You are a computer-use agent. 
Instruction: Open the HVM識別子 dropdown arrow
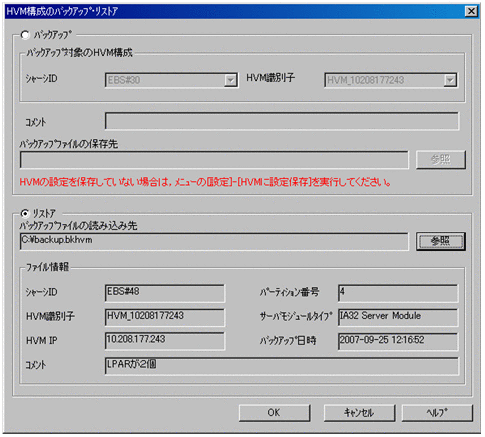pos(450,80)
